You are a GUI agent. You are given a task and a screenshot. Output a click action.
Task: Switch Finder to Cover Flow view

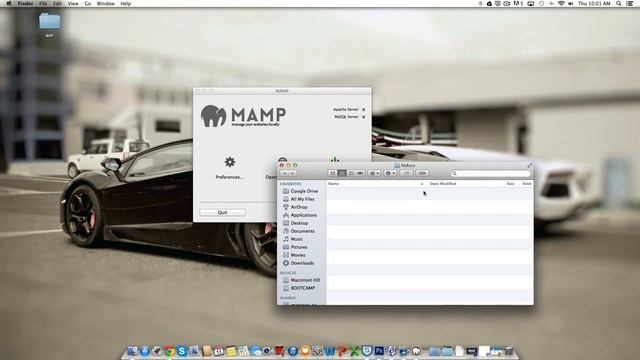point(360,173)
